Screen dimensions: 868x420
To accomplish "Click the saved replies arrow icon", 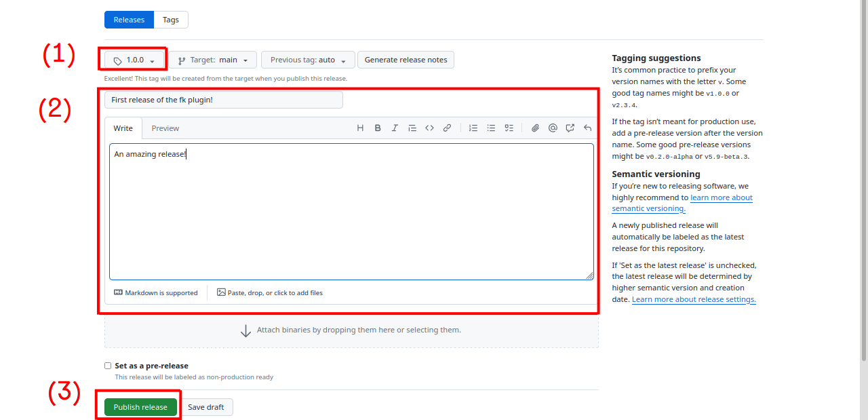I will tap(588, 128).
